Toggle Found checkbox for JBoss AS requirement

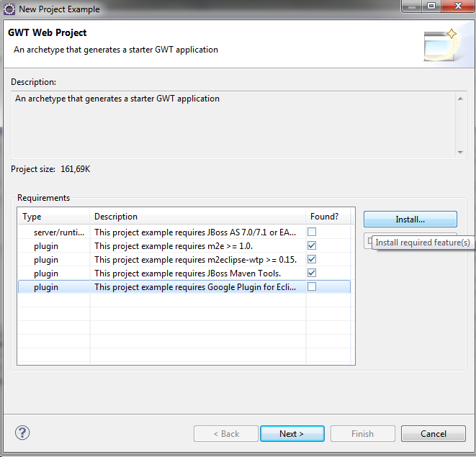[x=312, y=232]
